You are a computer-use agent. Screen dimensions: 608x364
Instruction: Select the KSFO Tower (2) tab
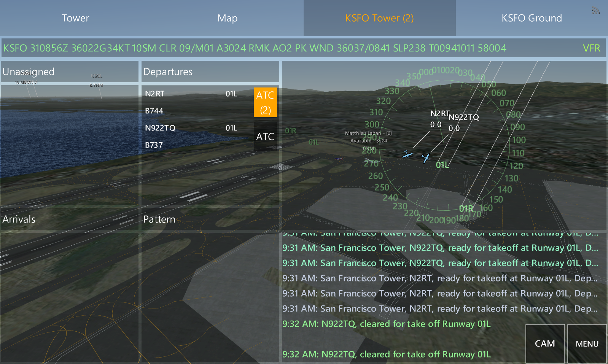379,18
